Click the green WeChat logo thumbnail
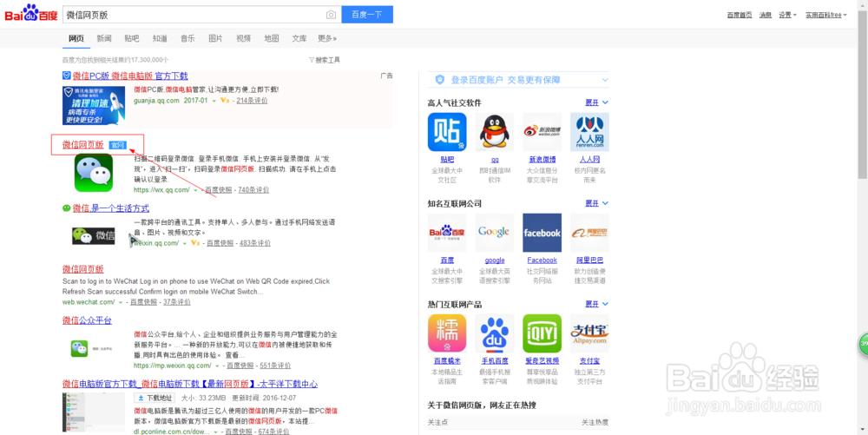868x435 pixels. click(94, 173)
